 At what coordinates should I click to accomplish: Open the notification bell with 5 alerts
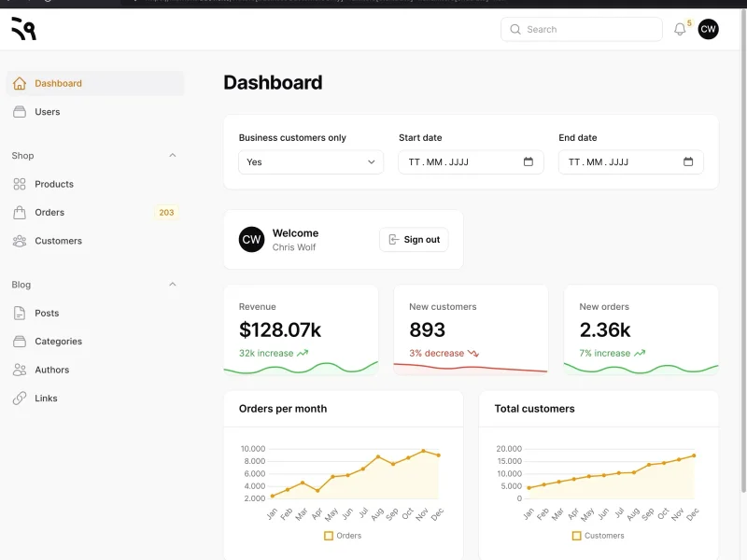(x=681, y=29)
